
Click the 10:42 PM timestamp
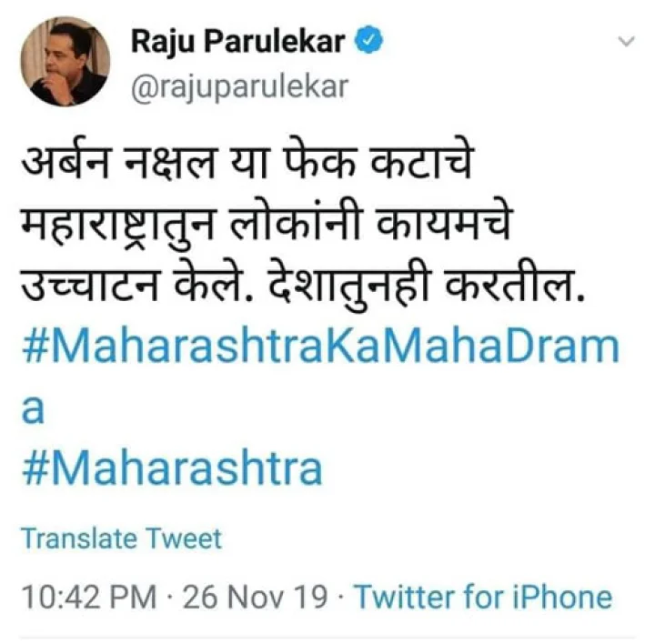[x=88, y=597]
